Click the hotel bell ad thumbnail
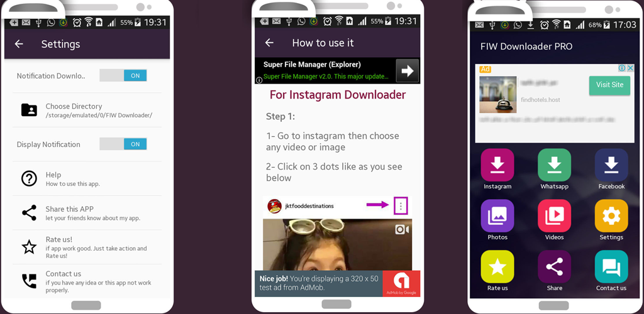The width and height of the screenshot is (644, 314). pyautogui.click(x=498, y=95)
